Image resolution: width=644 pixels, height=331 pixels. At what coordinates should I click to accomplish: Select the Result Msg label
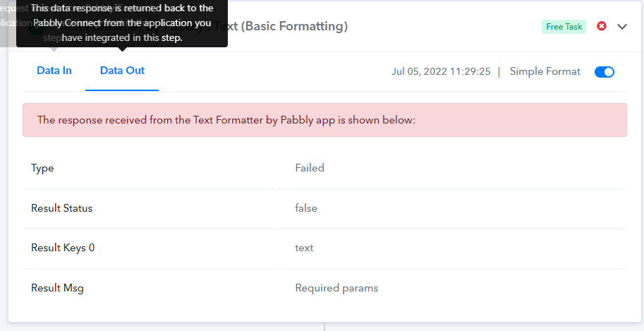tap(58, 288)
